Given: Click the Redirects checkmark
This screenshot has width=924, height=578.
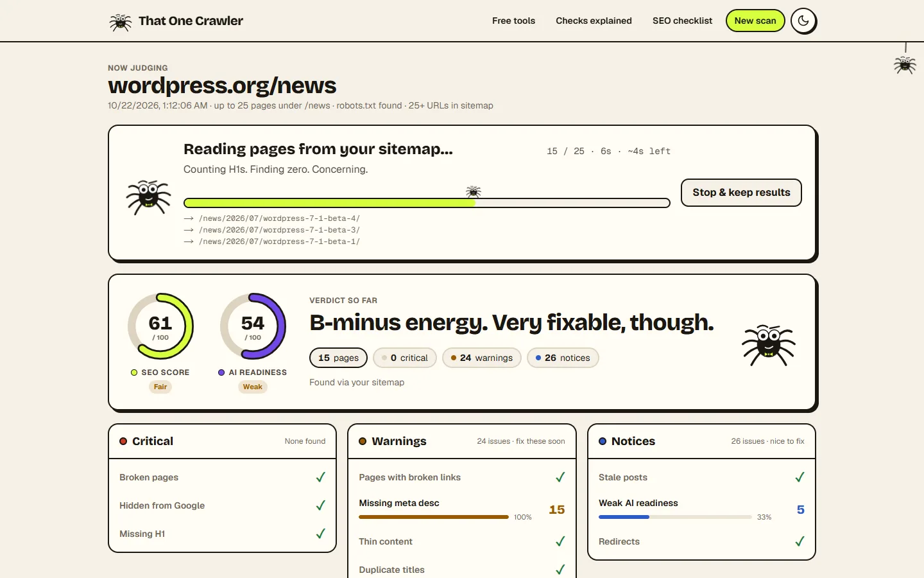Looking at the screenshot, I should coord(800,541).
